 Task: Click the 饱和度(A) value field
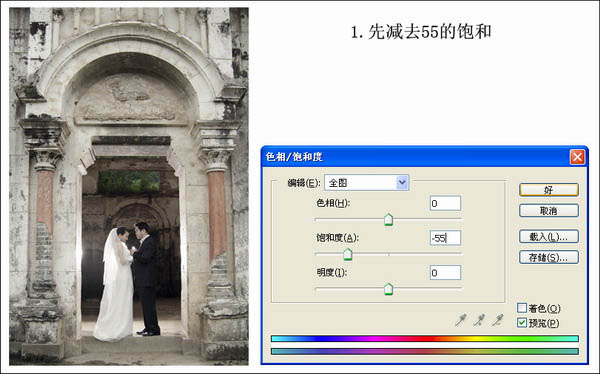point(445,238)
